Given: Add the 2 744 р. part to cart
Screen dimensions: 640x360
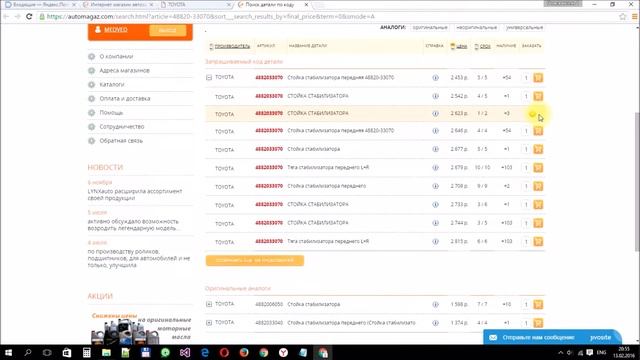Looking at the screenshot, I should click(x=538, y=223).
